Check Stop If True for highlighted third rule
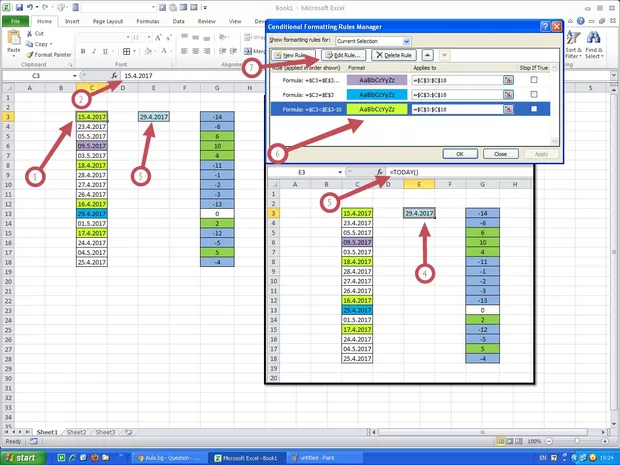This screenshot has width=620, height=465. point(534,109)
